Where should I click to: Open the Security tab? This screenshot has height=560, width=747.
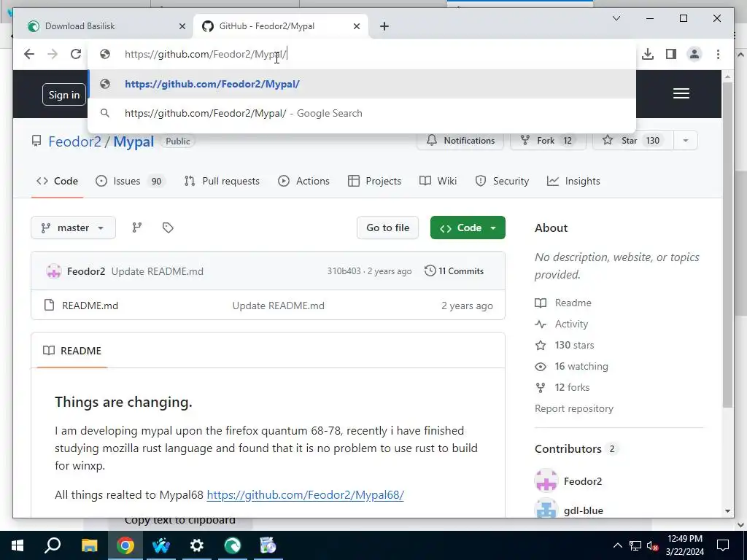coord(502,181)
